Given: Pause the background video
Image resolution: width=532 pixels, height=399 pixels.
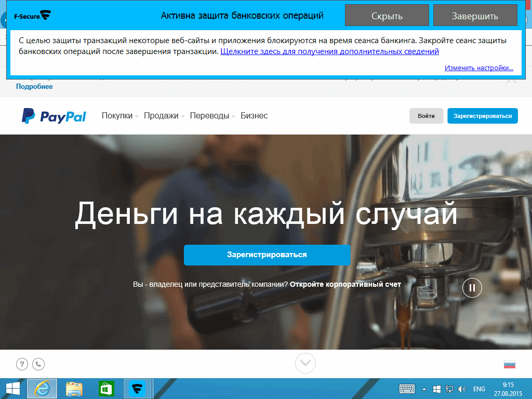Looking at the screenshot, I should click(x=472, y=287).
